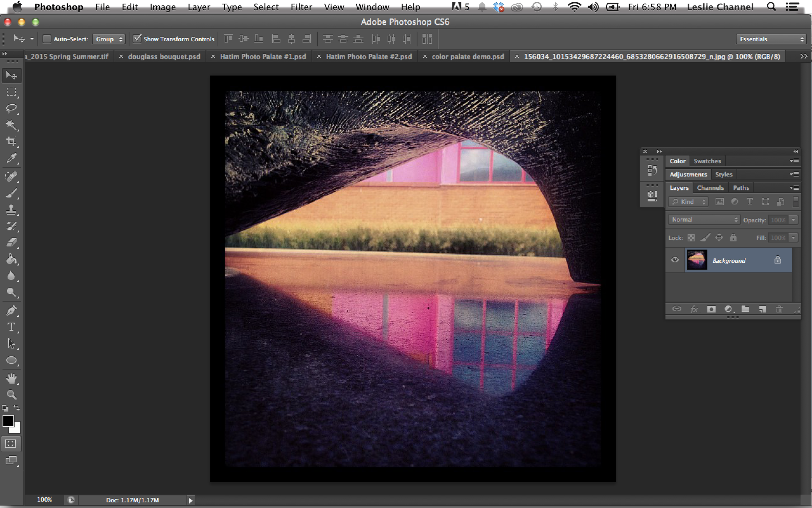Switch to the Channels tab

point(710,188)
